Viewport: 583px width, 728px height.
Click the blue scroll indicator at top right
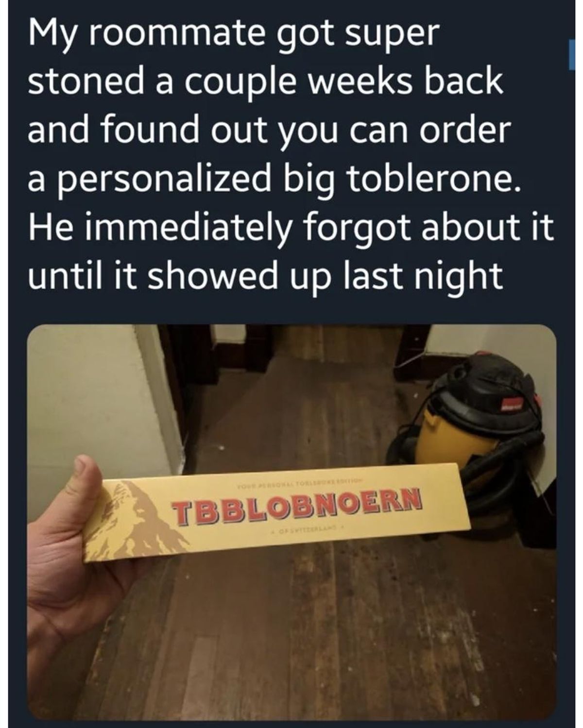(572, 55)
